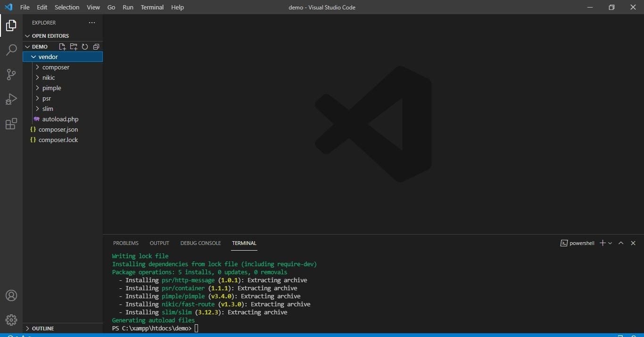Open the Edit menu
This screenshot has height=337, width=644.
42,7
